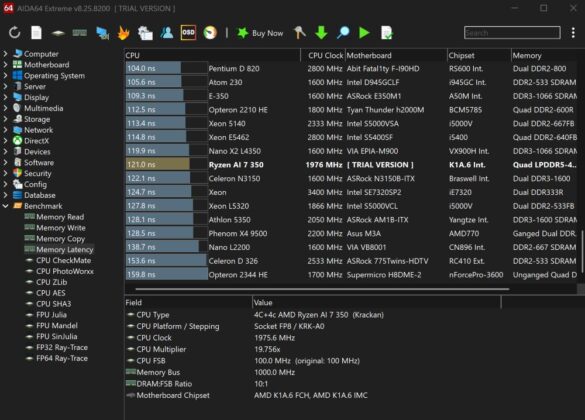The width and height of the screenshot is (585, 420).
Task: Click the green download arrow icon
Action: (x=321, y=33)
